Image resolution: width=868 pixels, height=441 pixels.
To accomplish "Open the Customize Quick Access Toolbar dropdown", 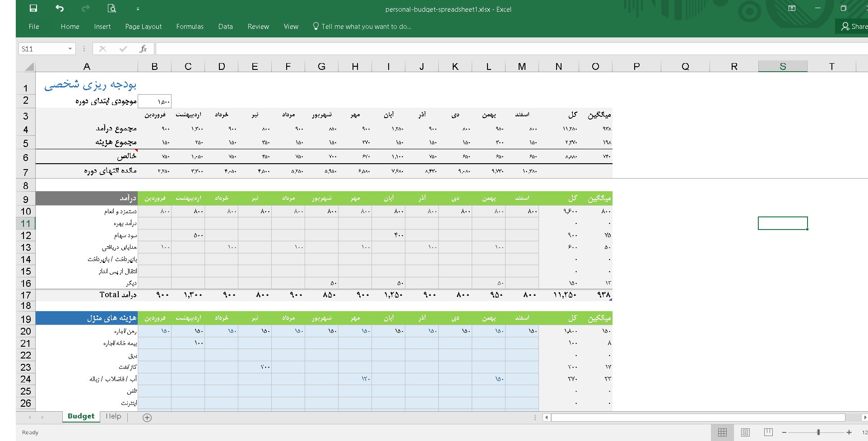I will [138, 9].
